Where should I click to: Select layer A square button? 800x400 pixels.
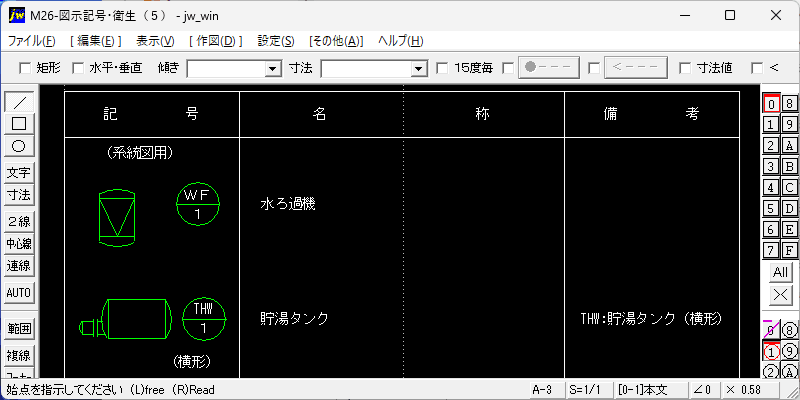789,145
